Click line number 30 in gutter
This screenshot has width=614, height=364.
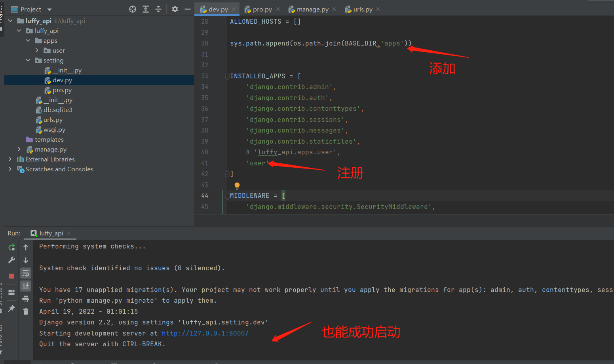[205, 44]
